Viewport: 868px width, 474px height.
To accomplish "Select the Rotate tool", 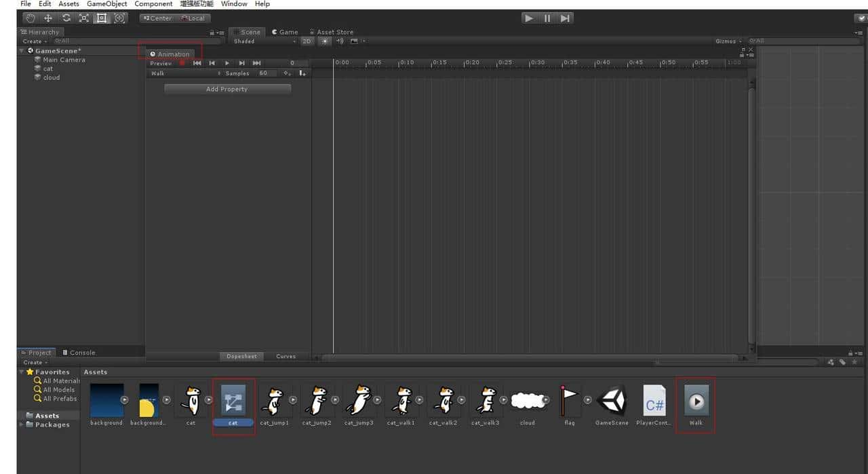I will point(66,18).
